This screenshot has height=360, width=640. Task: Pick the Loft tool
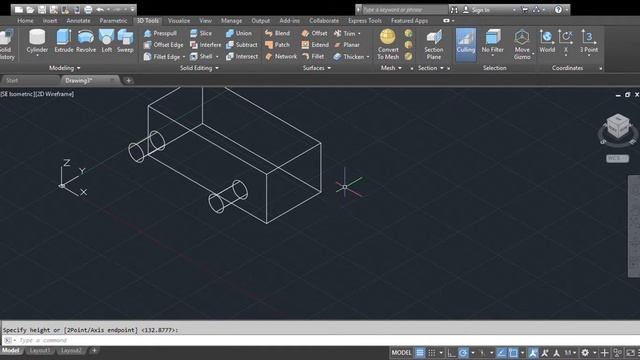tap(107, 42)
